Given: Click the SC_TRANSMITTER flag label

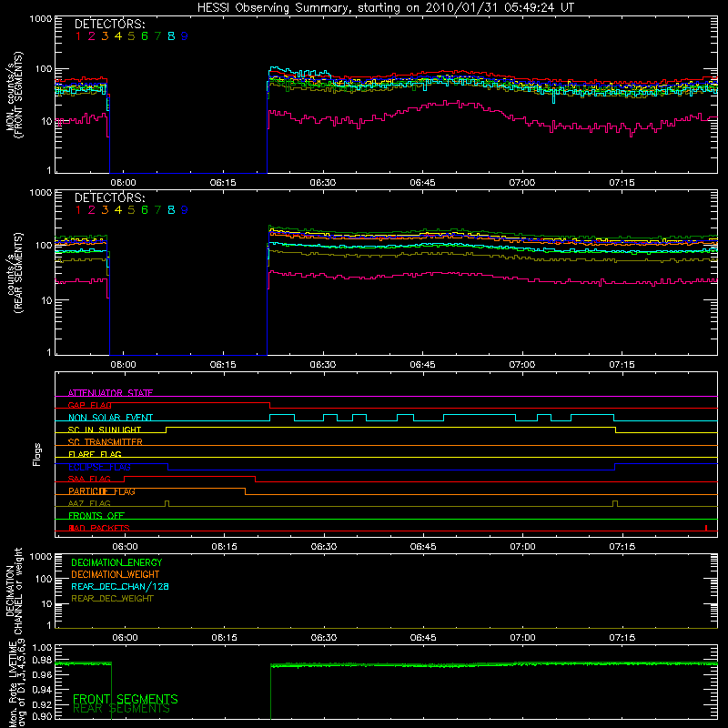Looking at the screenshot, I should (106, 441).
